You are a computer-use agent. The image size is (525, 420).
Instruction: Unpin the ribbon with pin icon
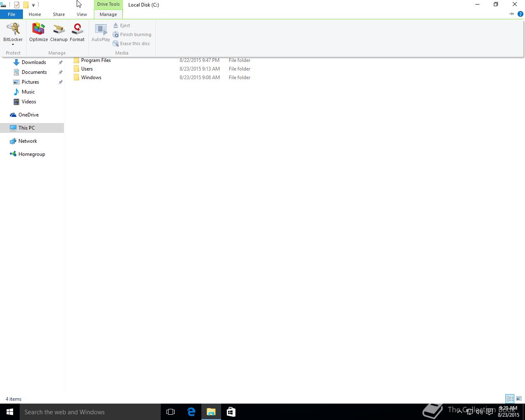[511, 14]
